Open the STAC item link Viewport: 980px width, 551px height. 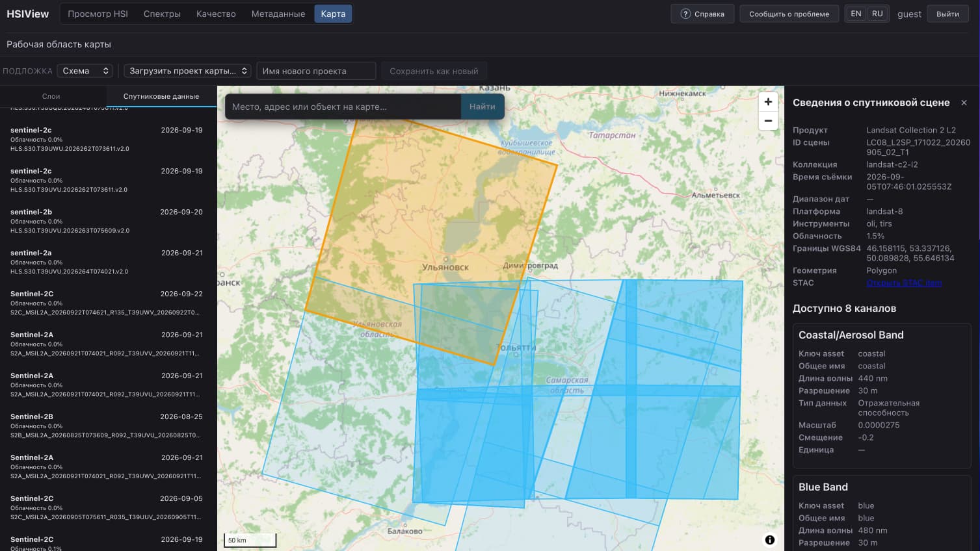[x=904, y=283]
